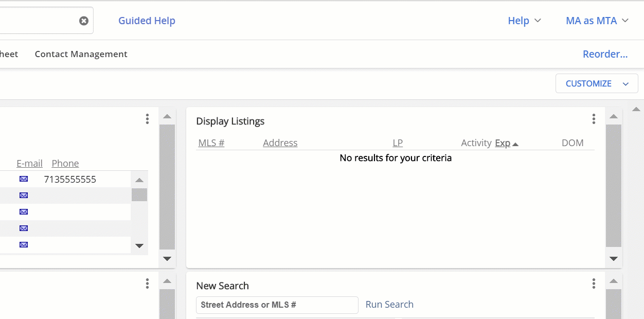Open the Help dropdown
Viewport: 644px width, 319px height.
(524, 21)
